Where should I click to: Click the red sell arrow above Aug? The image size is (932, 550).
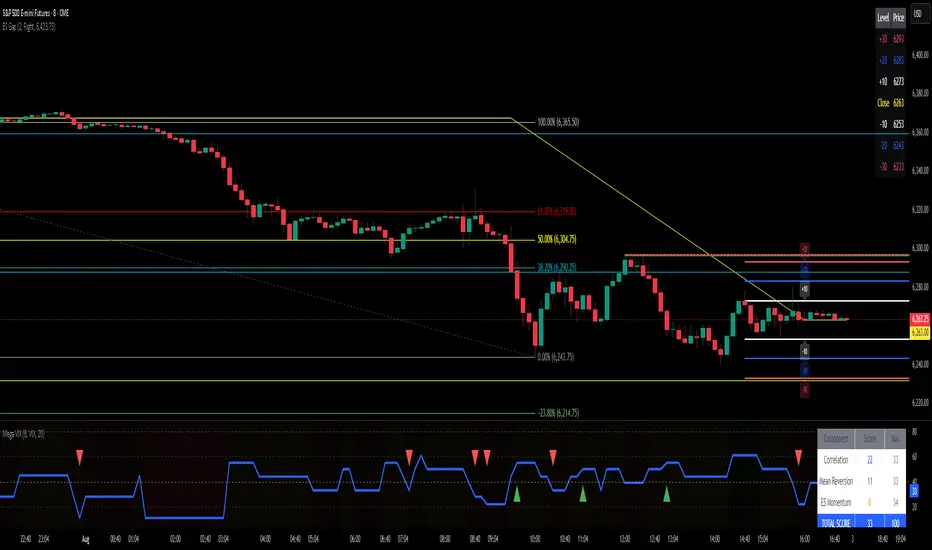pos(80,457)
